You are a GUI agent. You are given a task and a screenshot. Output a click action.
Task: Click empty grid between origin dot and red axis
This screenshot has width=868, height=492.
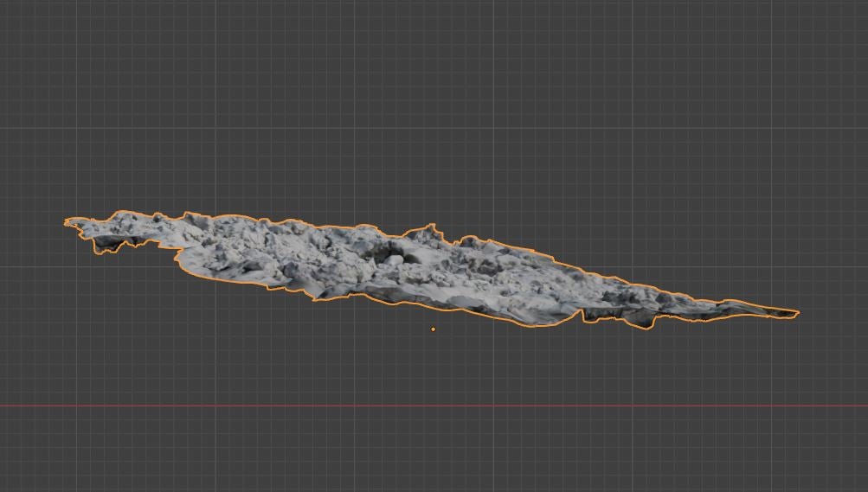[434, 367]
